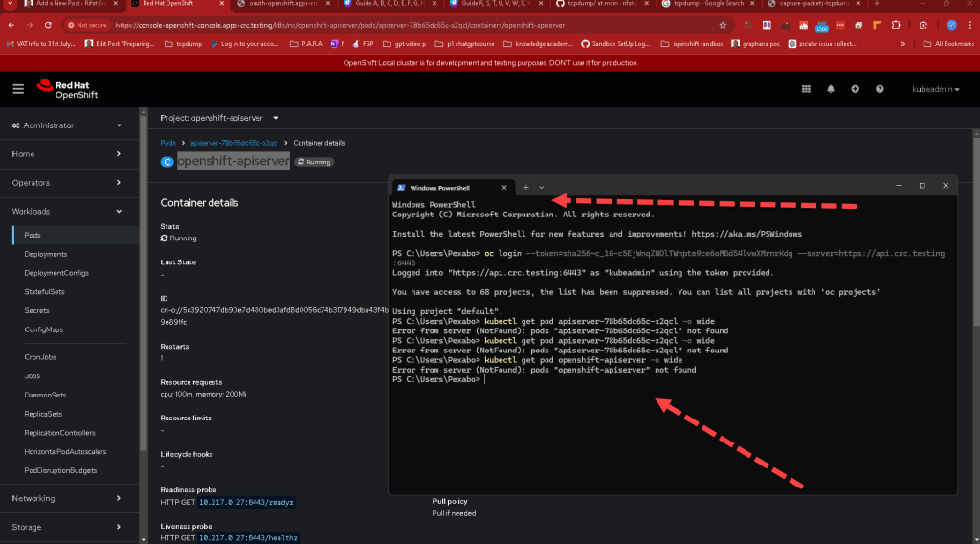This screenshot has width=980, height=544.
Task: Show more bookmarks with the overflow chevron
Action: [x=902, y=44]
